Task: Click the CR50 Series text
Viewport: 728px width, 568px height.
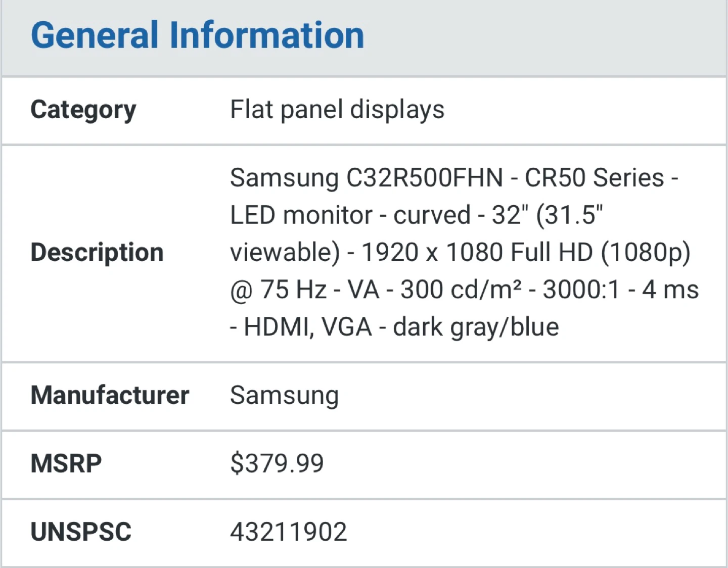Action: [594, 178]
